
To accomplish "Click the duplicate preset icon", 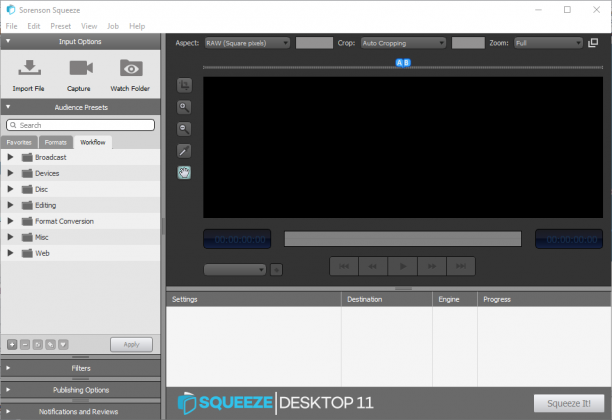I will click(37, 345).
